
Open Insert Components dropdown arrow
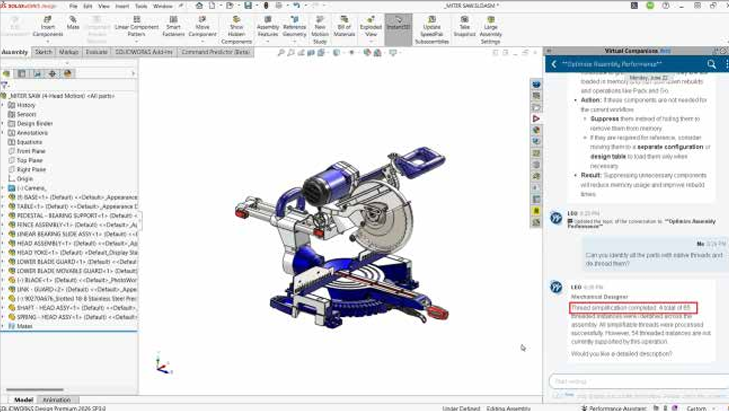click(x=47, y=41)
